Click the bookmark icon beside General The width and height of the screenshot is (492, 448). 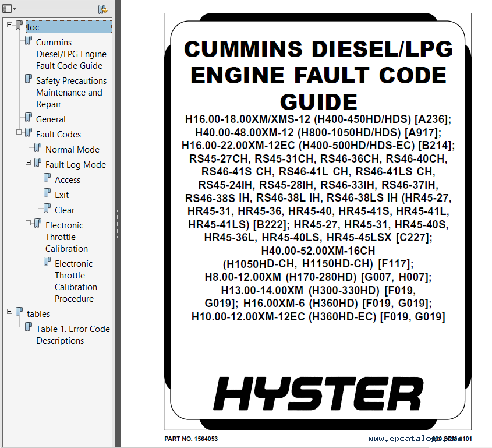(29, 118)
